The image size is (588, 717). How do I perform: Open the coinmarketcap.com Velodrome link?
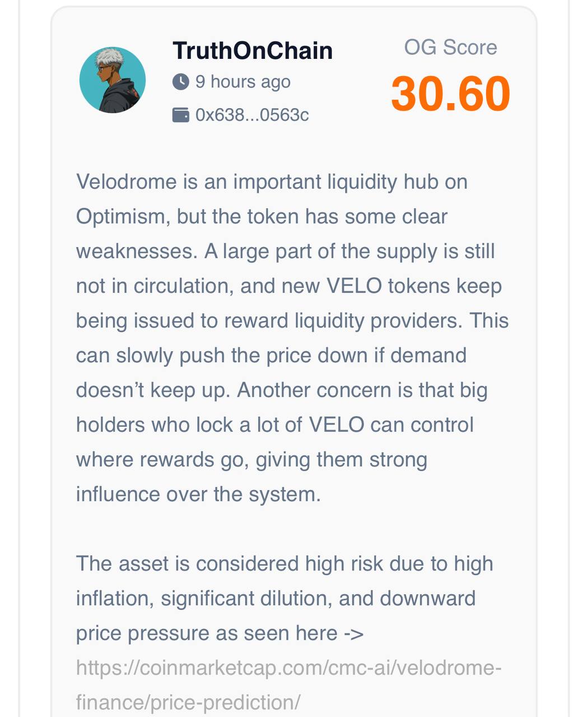288,668
